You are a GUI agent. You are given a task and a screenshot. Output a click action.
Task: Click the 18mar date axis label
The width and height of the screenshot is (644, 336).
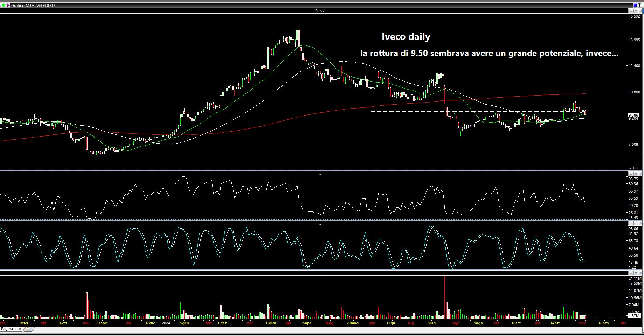tap(271, 323)
